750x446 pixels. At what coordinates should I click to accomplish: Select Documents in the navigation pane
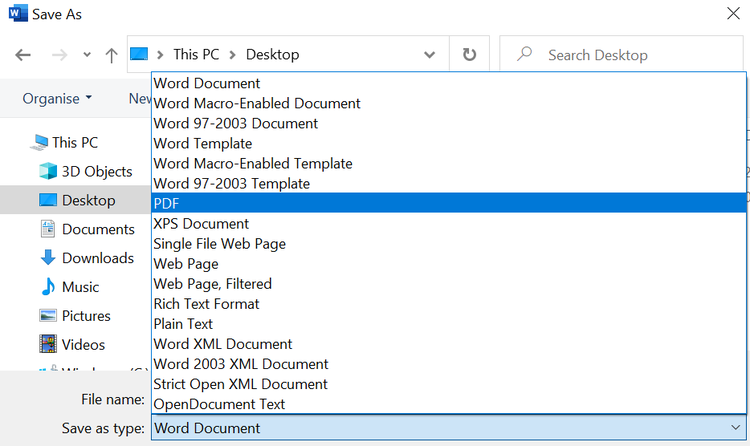(x=98, y=229)
